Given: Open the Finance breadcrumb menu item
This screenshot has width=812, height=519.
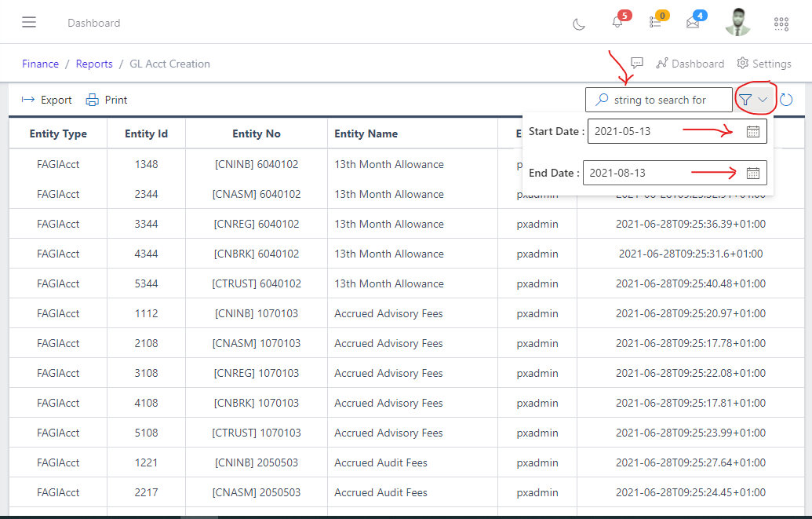Looking at the screenshot, I should [40, 64].
